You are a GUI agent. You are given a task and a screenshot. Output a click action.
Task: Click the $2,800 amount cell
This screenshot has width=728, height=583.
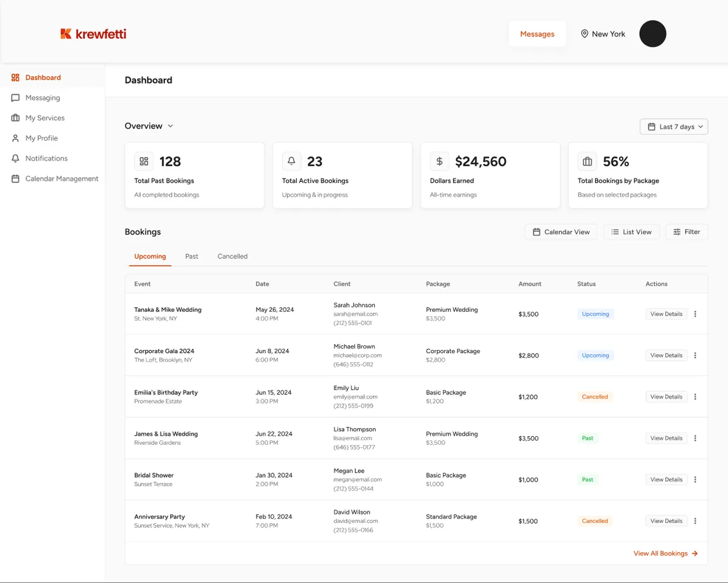[x=528, y=356]
